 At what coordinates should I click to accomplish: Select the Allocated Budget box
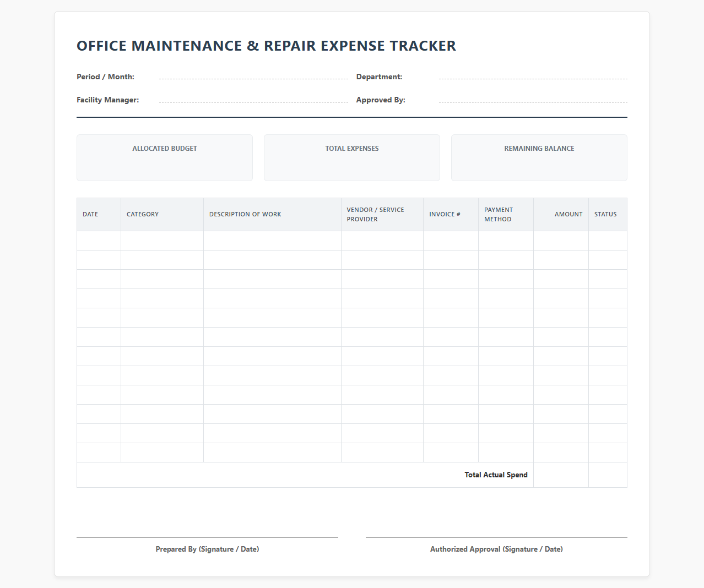click(165, 157)
